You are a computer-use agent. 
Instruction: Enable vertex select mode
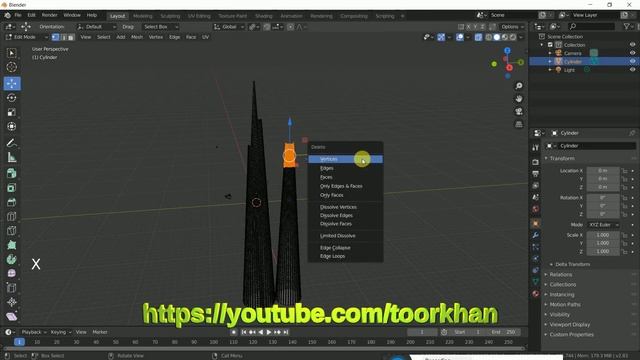[x=56, y=37]
